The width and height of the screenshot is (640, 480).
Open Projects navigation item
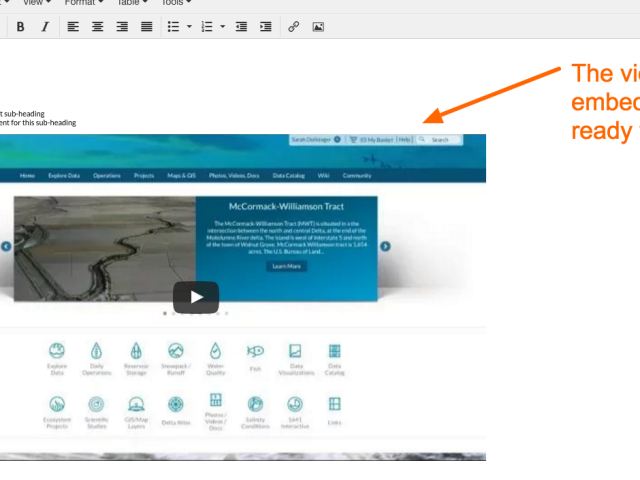[144, 176]
